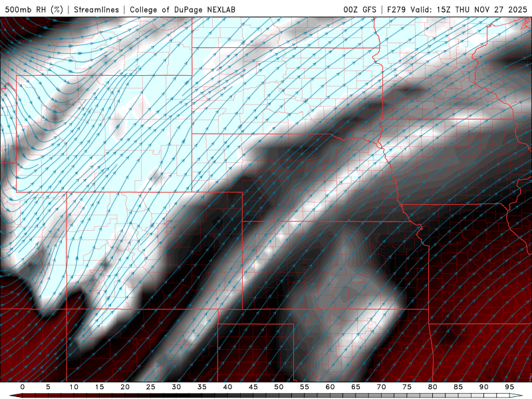
Task: Click the "85" legend number
Action: coord(458,387)
